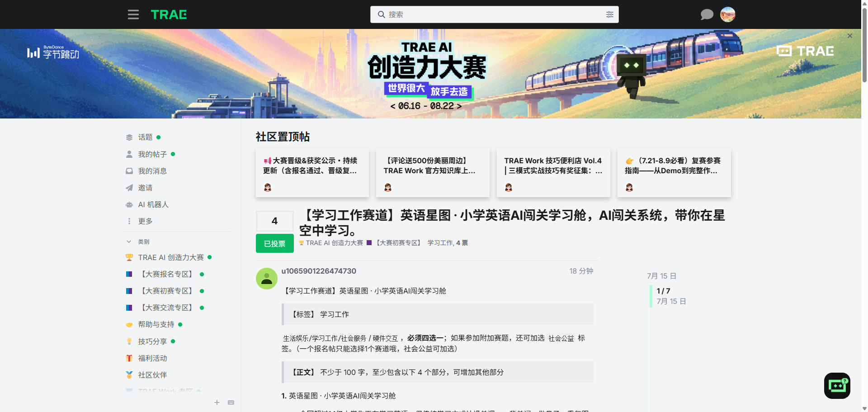Close the TRAE AI 创造力大赛 banner
Viewport: 868px width, 412px height.
click(x=850, y=36)
